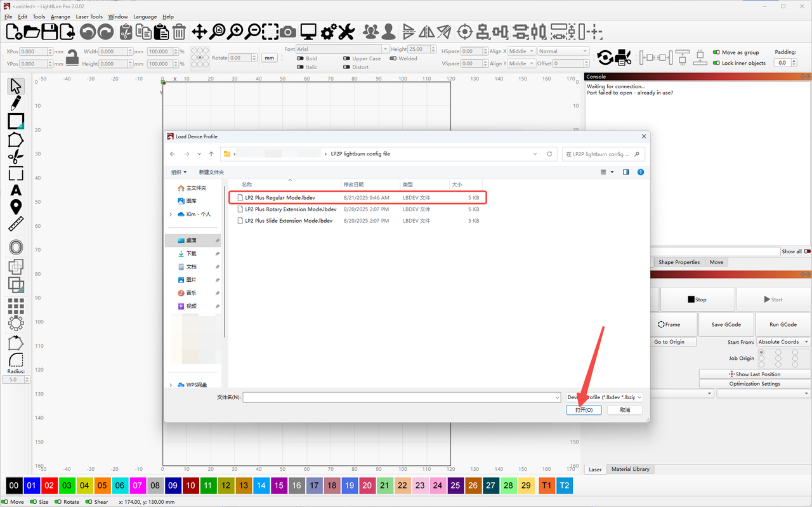Click the 文件名(N) filename input field

(402, 397)
